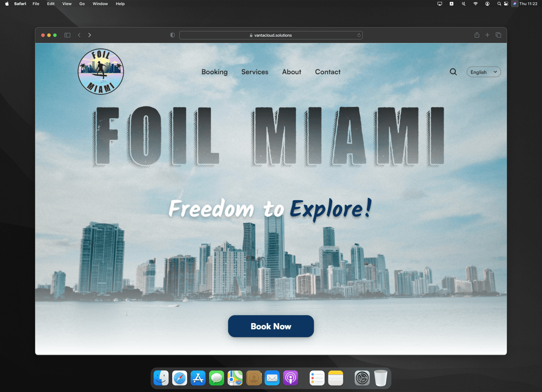Open Control Center from the menu bar
Screen dimensions: 542x392
pyautogui.click(x=506, y=4)
